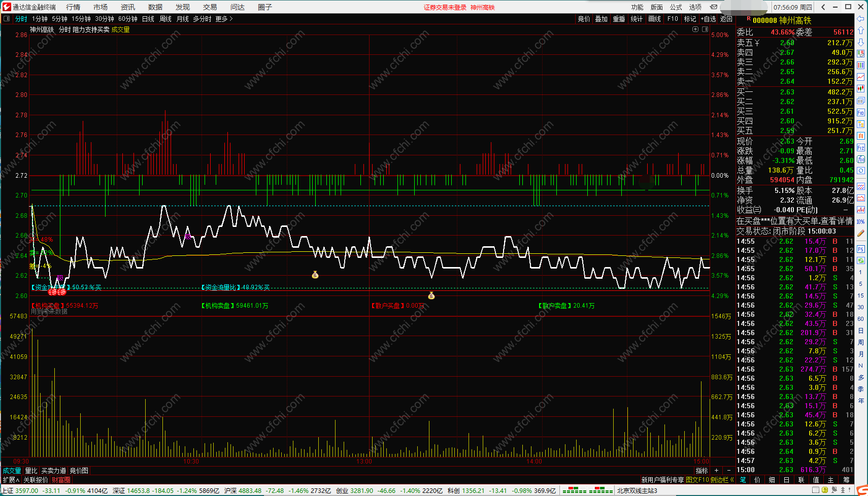This screenshot has width=868, height=496.
Task: Click the 卖五 row dropdown marker
Action: click(757, 43)
